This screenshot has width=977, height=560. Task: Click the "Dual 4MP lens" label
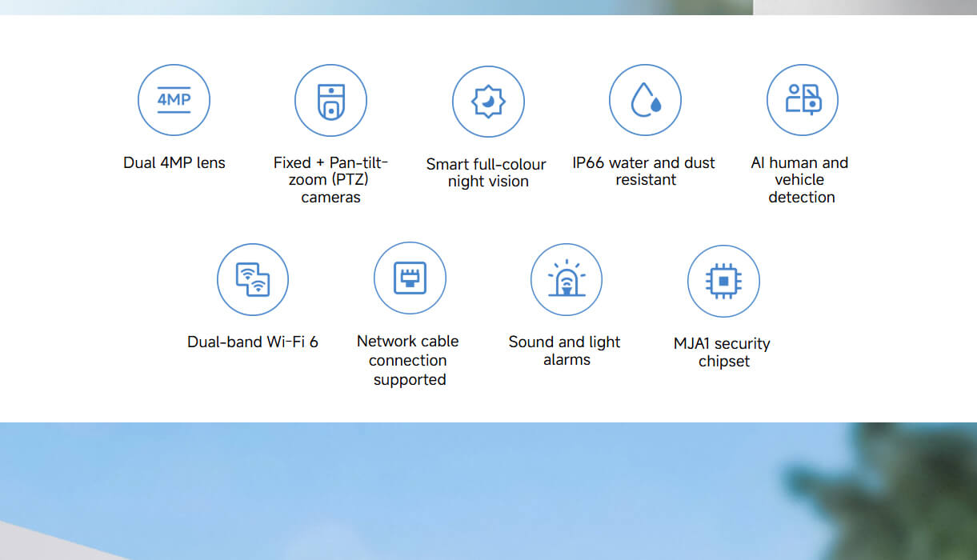tap(174, 163)
